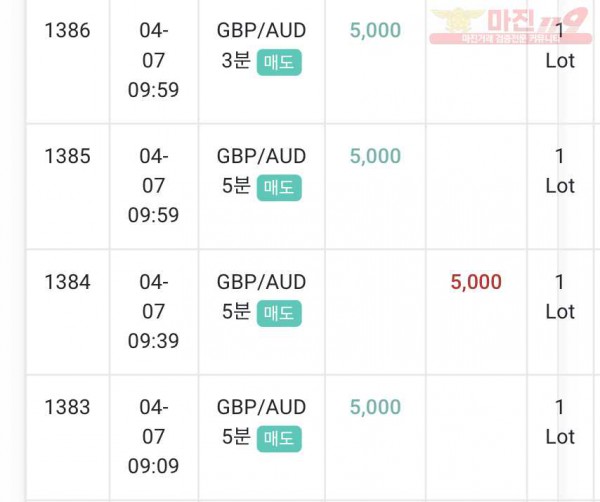
Task: Click GBP/AUD label in row 1383
Action: [x=261, y=407]
